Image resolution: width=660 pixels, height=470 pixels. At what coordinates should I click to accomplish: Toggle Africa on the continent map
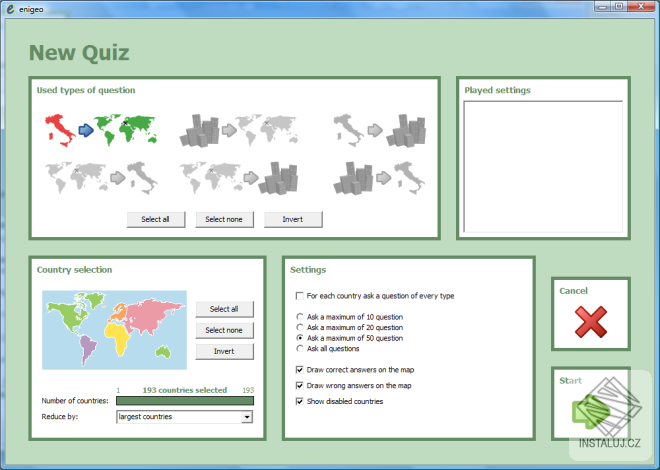click(x=117, y=339)
